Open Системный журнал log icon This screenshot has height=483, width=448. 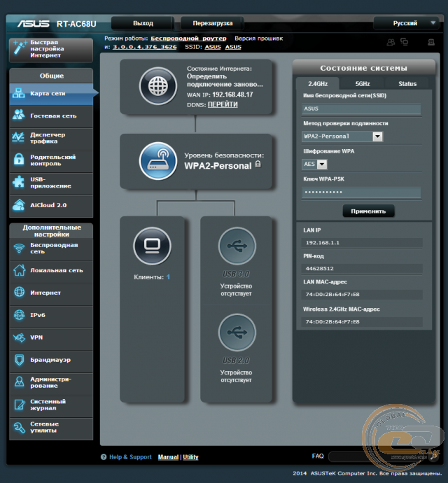point(19,405)
